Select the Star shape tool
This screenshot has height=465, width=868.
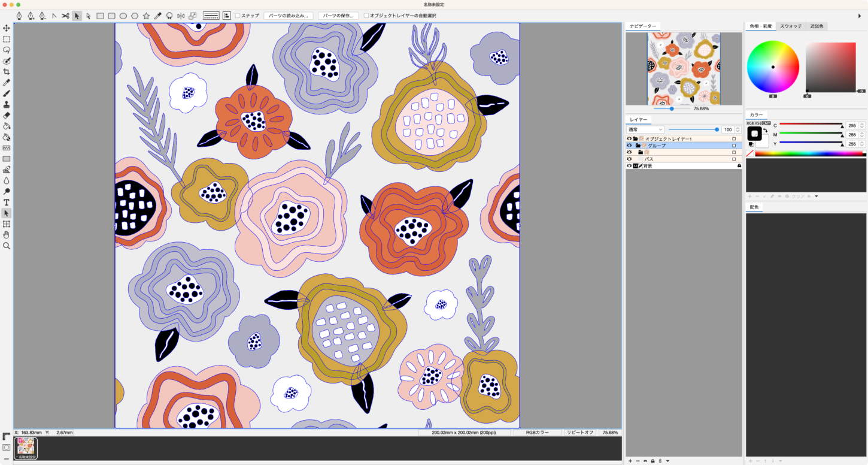point(146,16)
